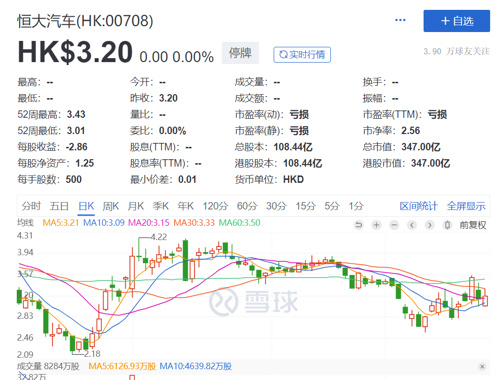The height and width of the screenshot is (380, 500).
Task: Click the 52周最高 value 3.43
Action: (76, 114)
